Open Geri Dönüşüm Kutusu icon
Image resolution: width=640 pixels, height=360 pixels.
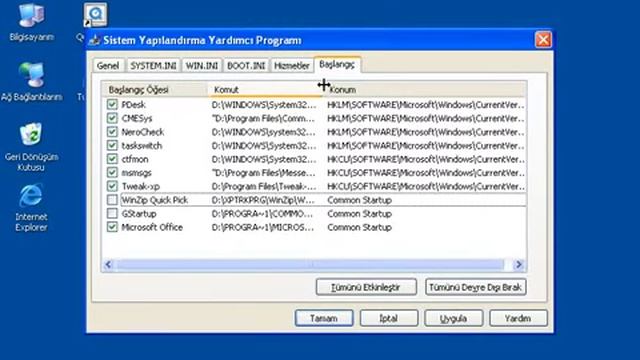pos(31,147)
